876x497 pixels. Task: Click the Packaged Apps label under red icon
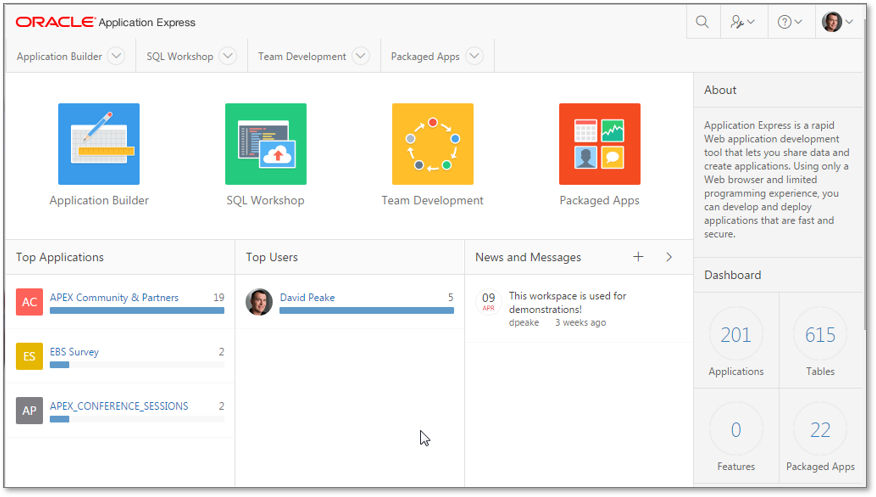tap(599, 200)
